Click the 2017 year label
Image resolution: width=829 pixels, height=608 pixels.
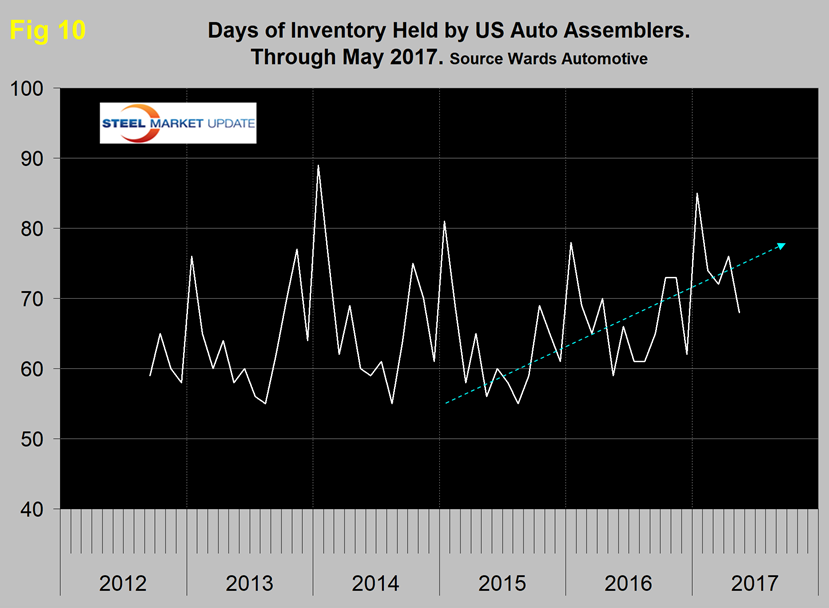click(x=753, y=582)
